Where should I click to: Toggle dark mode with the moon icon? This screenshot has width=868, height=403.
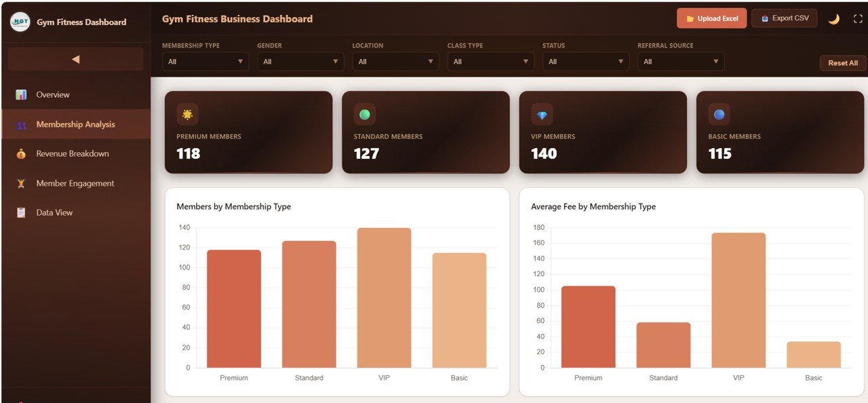[x=834, y=20]
